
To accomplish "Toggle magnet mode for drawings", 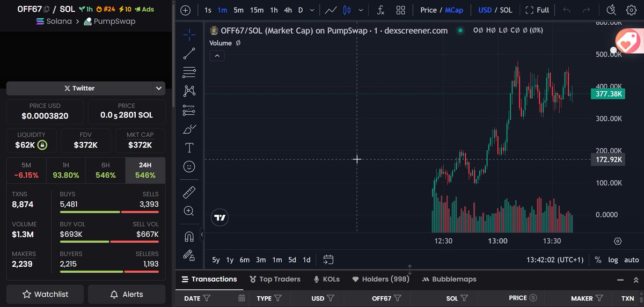I will click(x=189, y=236).
